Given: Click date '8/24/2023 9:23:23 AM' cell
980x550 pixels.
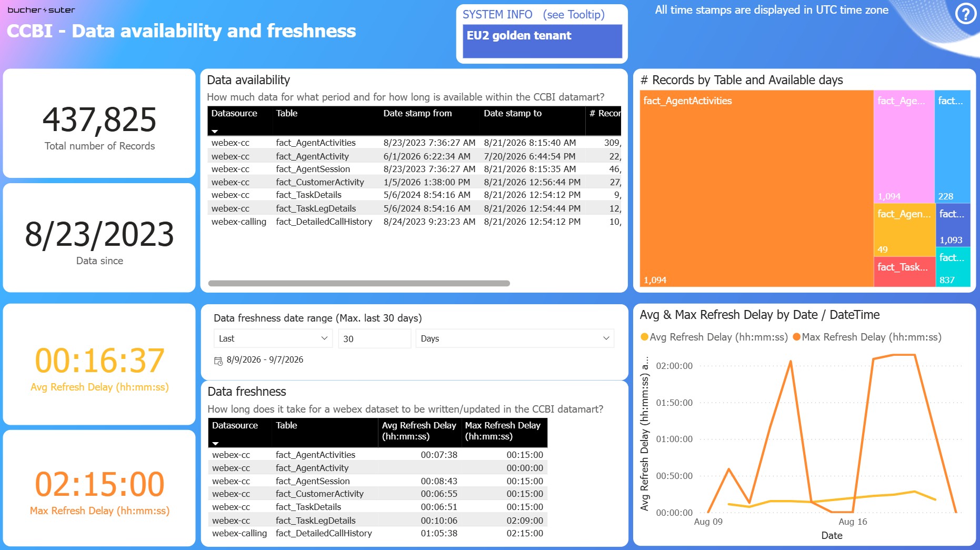Looking at the screenshot, I should tap(429, 222).
